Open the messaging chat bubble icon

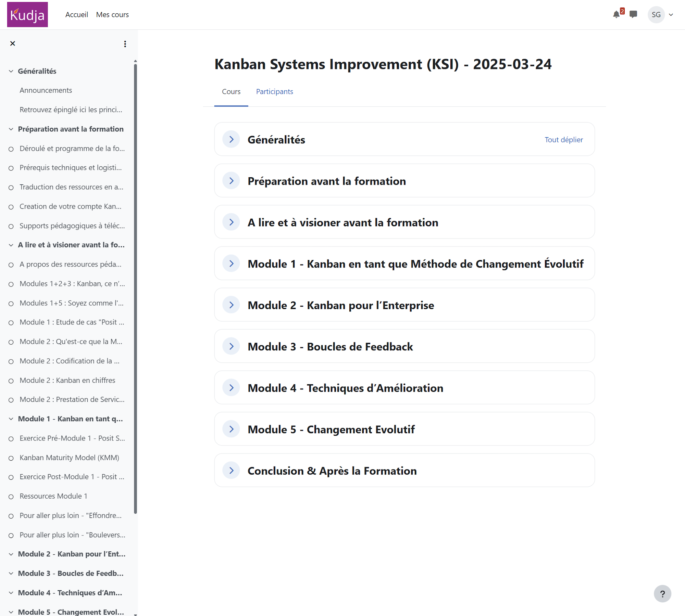[633, 14]
